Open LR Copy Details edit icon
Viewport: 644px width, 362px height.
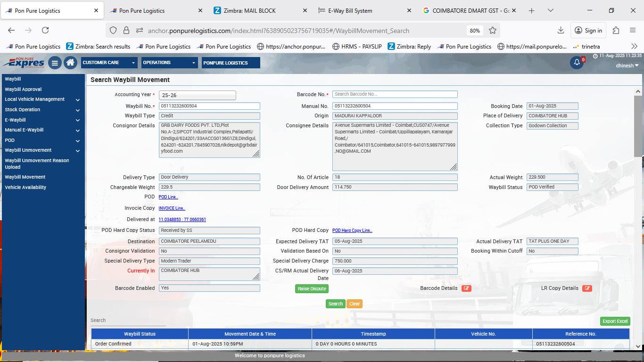(587, 288)
